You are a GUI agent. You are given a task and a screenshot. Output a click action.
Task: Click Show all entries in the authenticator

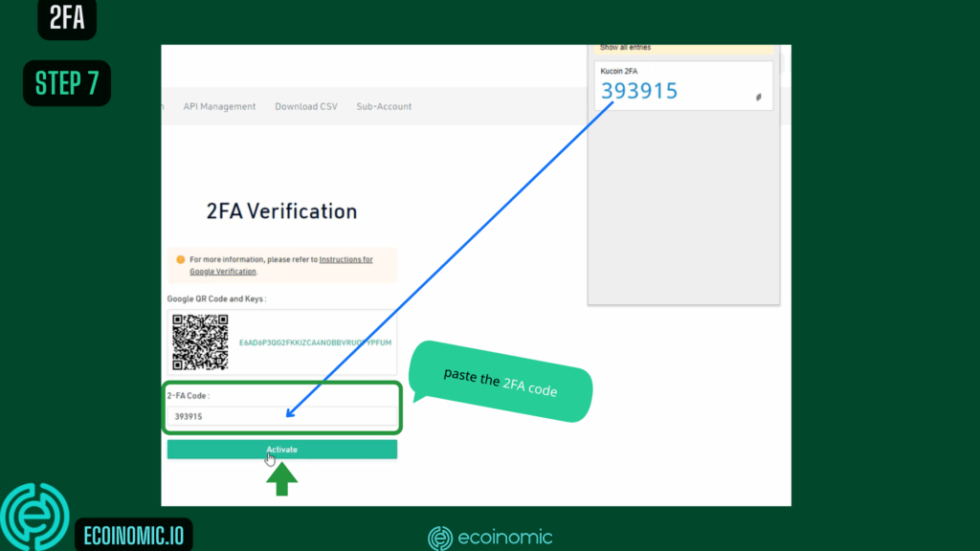click(625, 48)
